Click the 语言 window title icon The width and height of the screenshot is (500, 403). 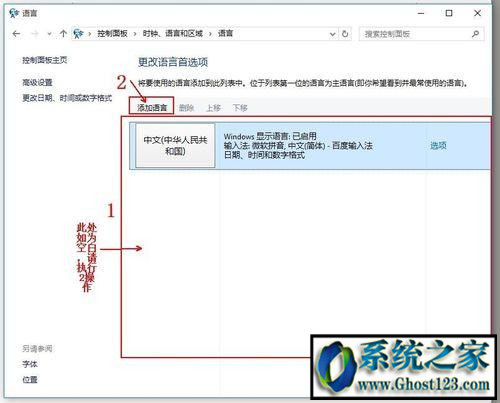(x=14, y=13)
